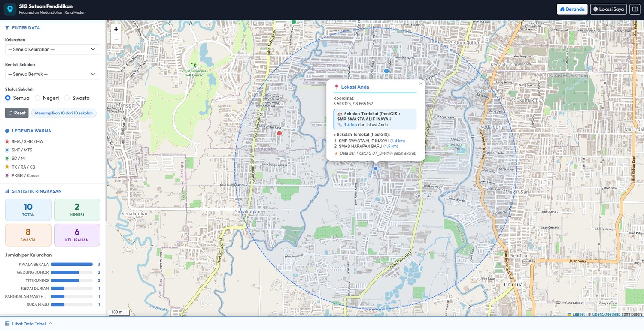
Task: Click the Sekolah Terdekat highlighted box
Action: coord(375,119)
